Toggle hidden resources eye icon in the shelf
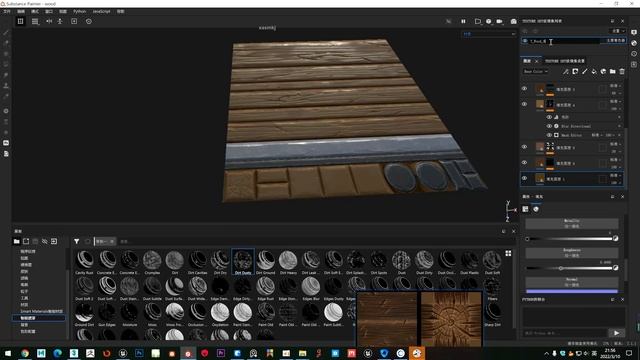 [44, 241]
